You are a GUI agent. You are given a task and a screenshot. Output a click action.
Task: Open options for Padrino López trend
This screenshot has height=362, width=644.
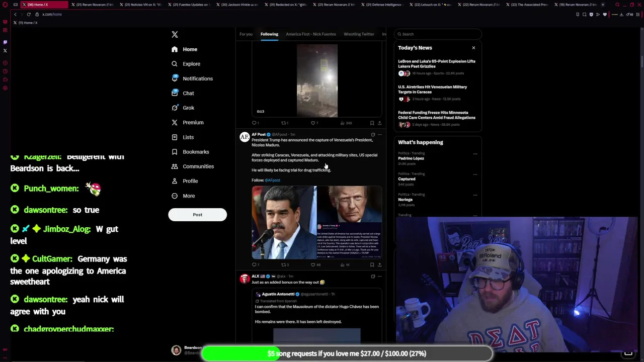coord(475,154)
